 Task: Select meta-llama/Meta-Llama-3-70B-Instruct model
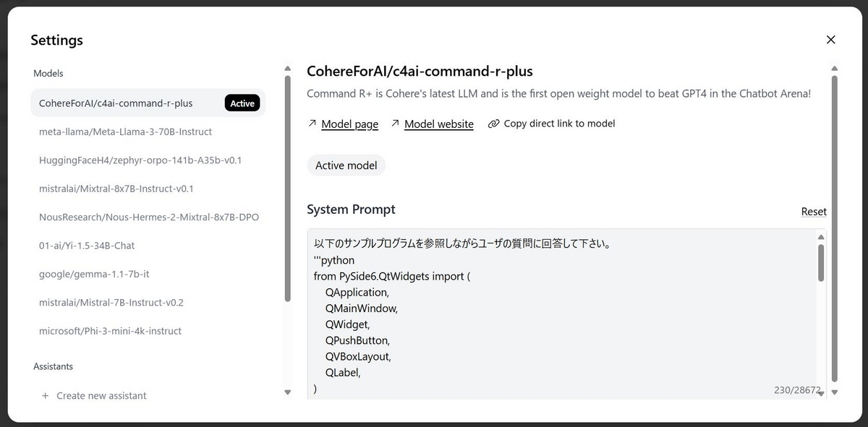click(125, 131)
